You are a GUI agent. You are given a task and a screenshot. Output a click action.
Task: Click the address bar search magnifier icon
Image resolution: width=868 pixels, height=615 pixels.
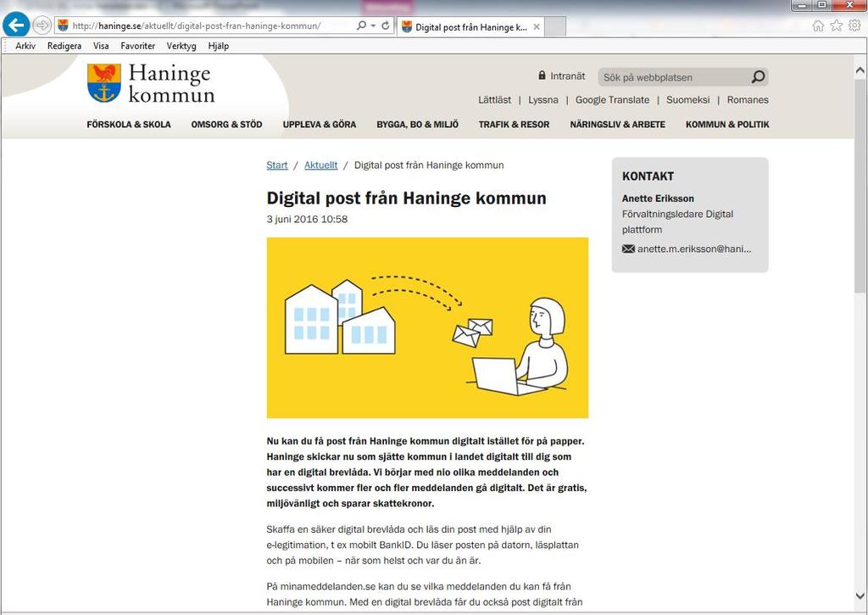click(x=361, y=25)
